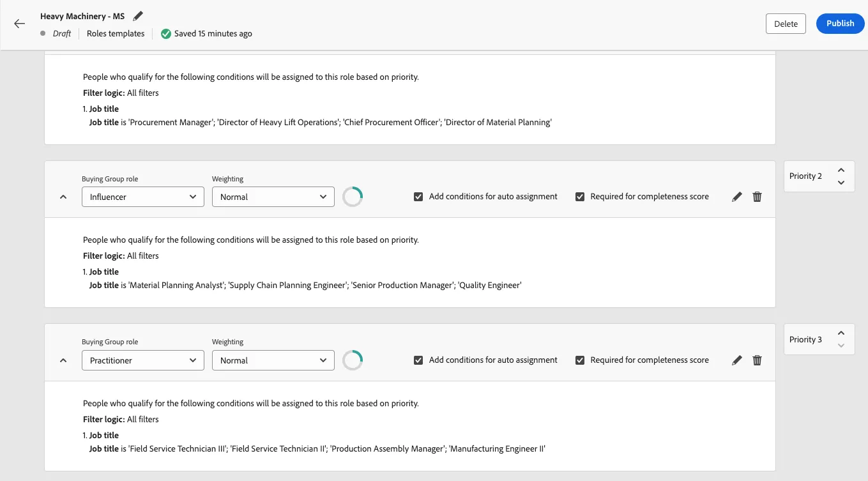Toggle auto assignment conditions for Practitioner
The width and height of the screenshot is (868, 481).
click(x=418, y=360)
